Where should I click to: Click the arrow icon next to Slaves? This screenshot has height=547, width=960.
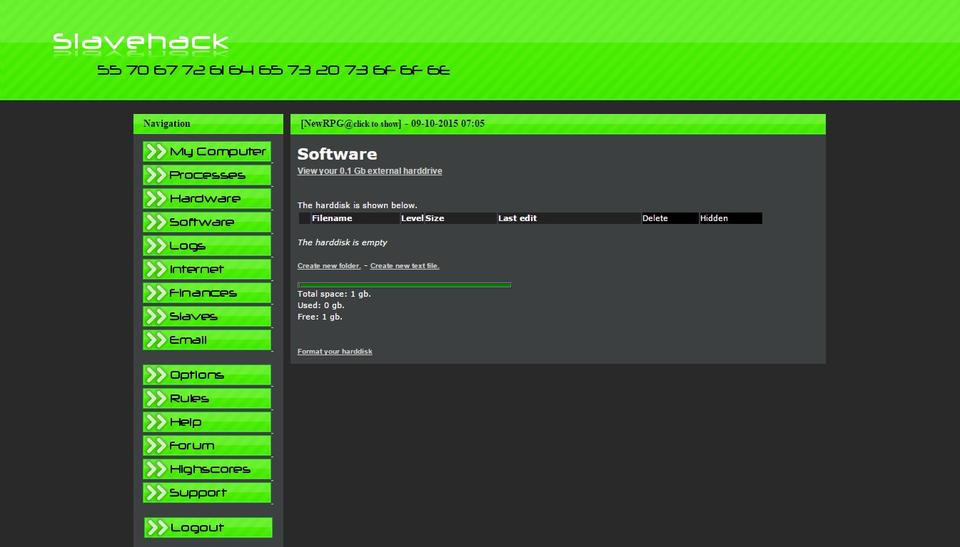coord(155,317)
